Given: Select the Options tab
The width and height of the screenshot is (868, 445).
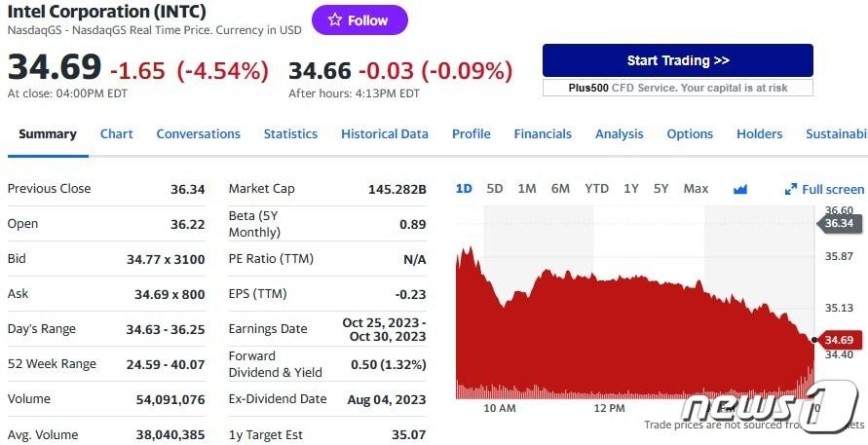Looking at the screenshot, I should [x=690, y=134].
